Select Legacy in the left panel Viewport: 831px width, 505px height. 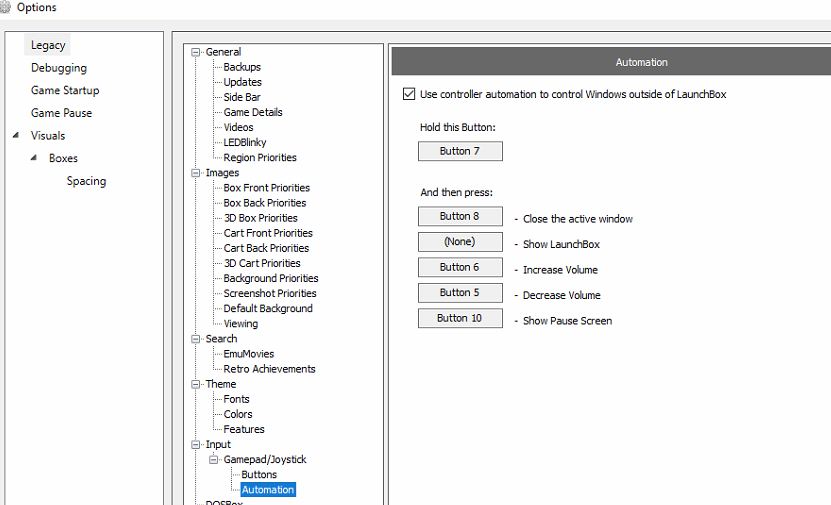(x=48, y=45)
